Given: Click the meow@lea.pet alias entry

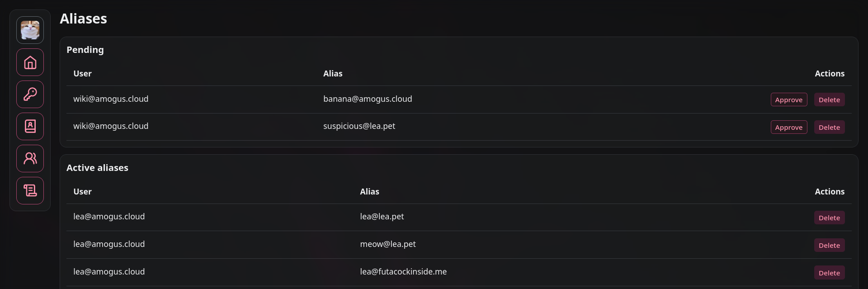Looking at the screenshot, I should [388, 244].
